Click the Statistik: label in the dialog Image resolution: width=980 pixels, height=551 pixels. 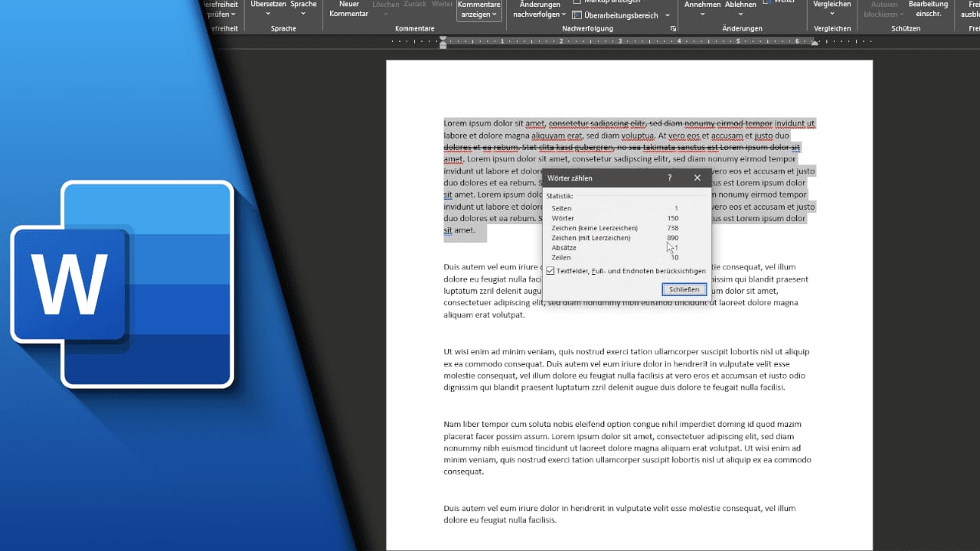(560, 196)
